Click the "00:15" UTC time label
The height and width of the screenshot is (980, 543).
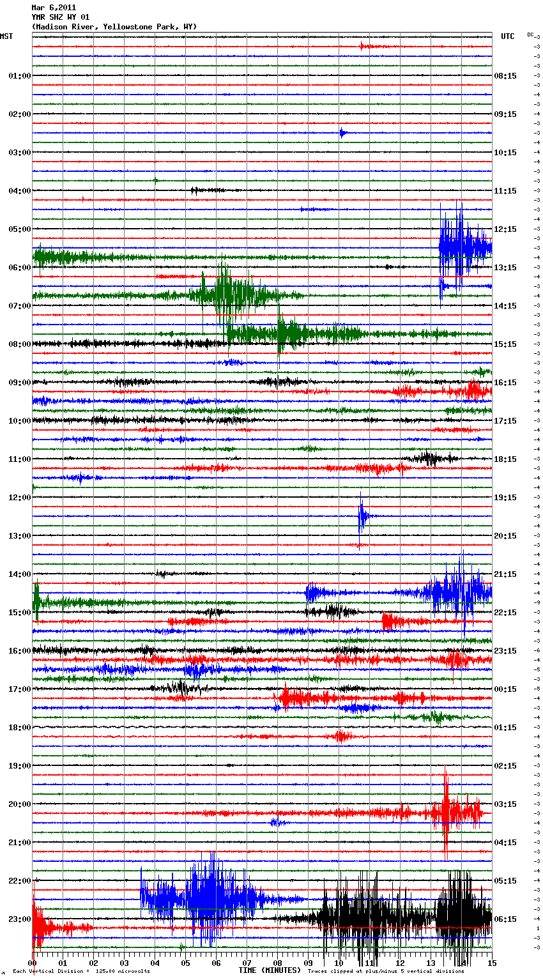click(505, 689)
